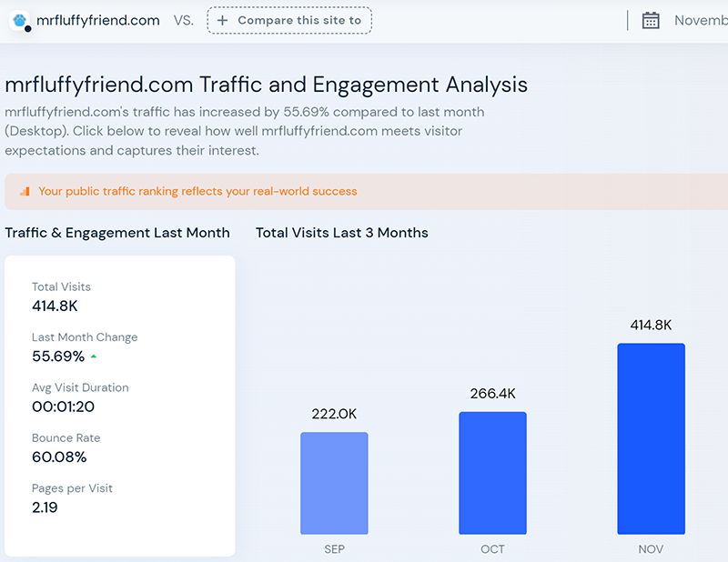Screen dimensions: 728x562
Task: Click the SEP bar in visits chart
Action: pyautogui.click(x=334, y=483)
